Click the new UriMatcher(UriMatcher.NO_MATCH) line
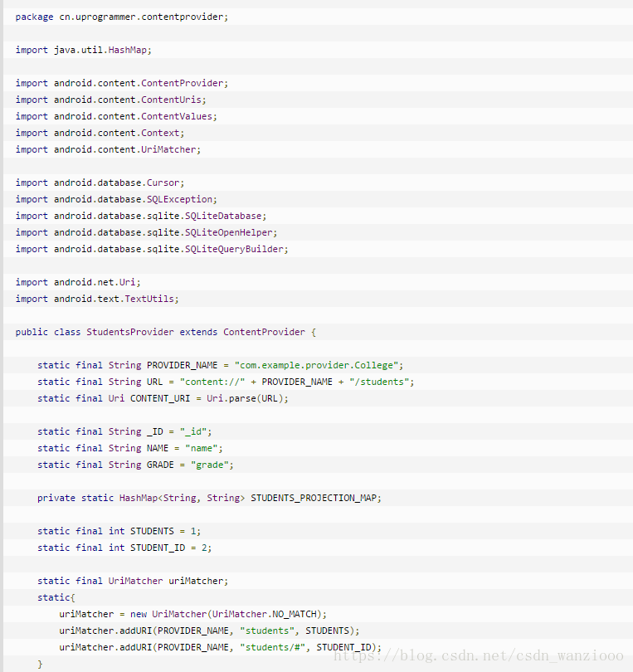 [192, 614]
